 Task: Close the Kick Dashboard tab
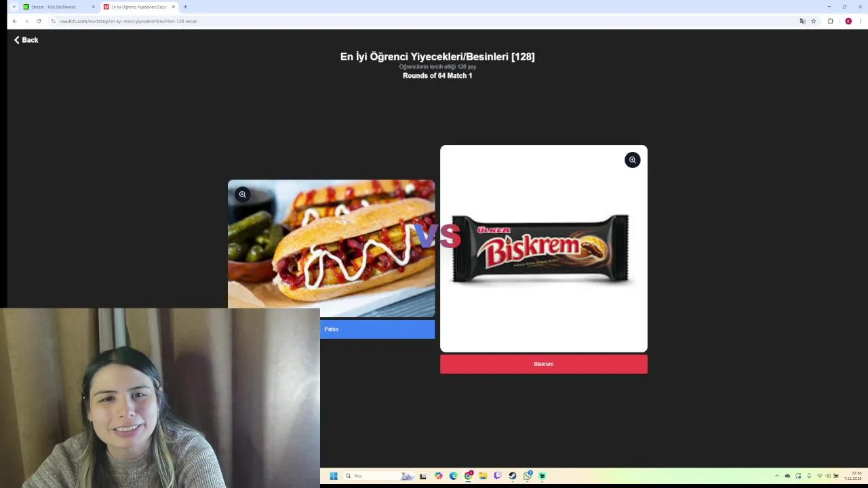pyautogui.click(x=93, y=7)
